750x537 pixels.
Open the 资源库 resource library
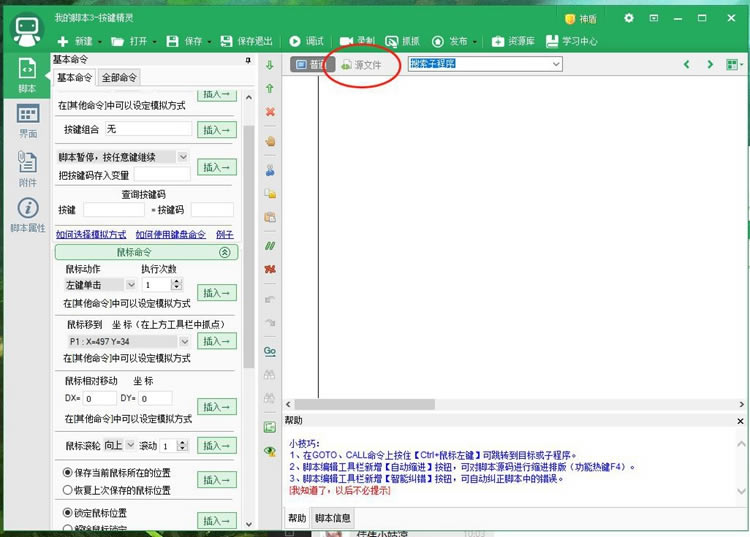click(x=513, y=41)
